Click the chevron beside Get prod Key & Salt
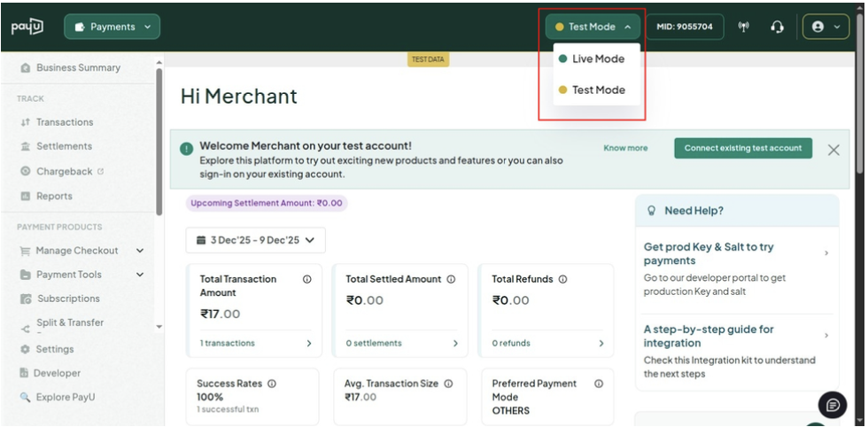The width and height of the screenshot is (868, 427). click(x=826, y=253)
